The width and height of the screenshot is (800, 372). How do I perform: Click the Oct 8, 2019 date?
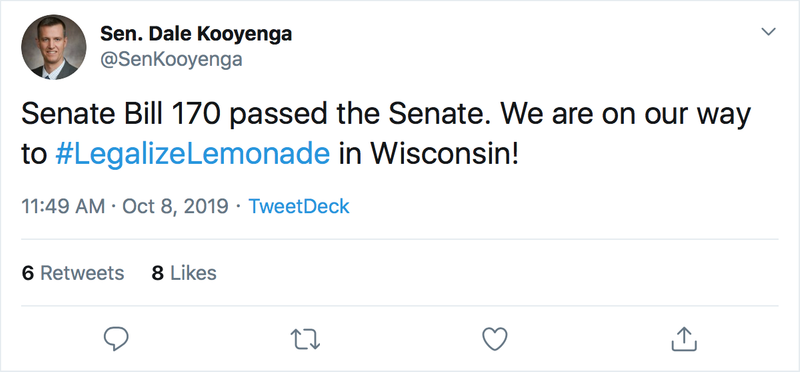tap(175, 207)
